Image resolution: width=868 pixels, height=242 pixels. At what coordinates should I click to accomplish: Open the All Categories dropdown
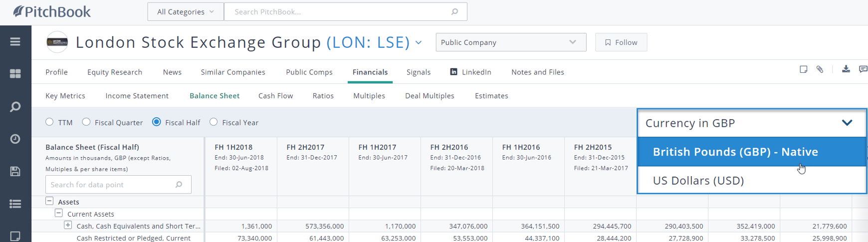click(x=186, y=11)
